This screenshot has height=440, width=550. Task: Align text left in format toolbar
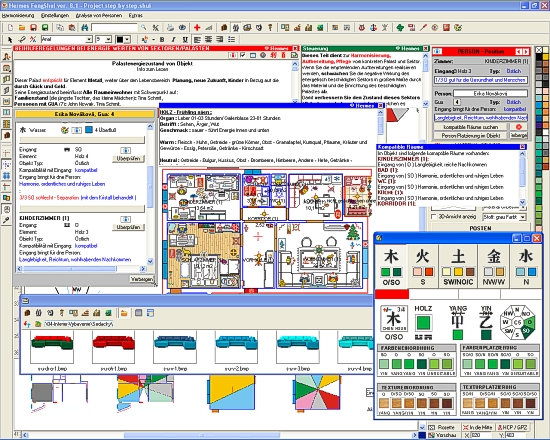coord(197,39)
